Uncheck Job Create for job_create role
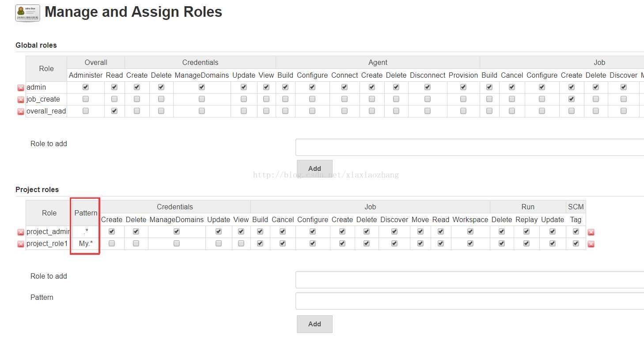The width and height of the screenshot is (644, 340). [572, 99]
